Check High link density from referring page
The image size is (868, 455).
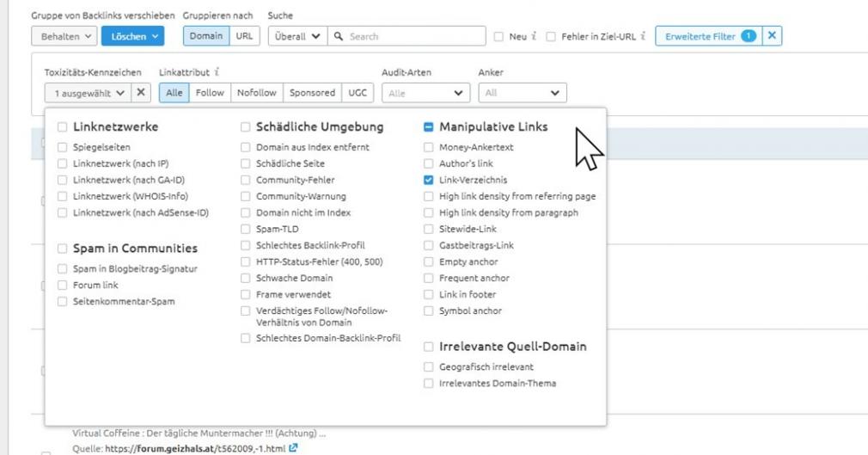429,196
